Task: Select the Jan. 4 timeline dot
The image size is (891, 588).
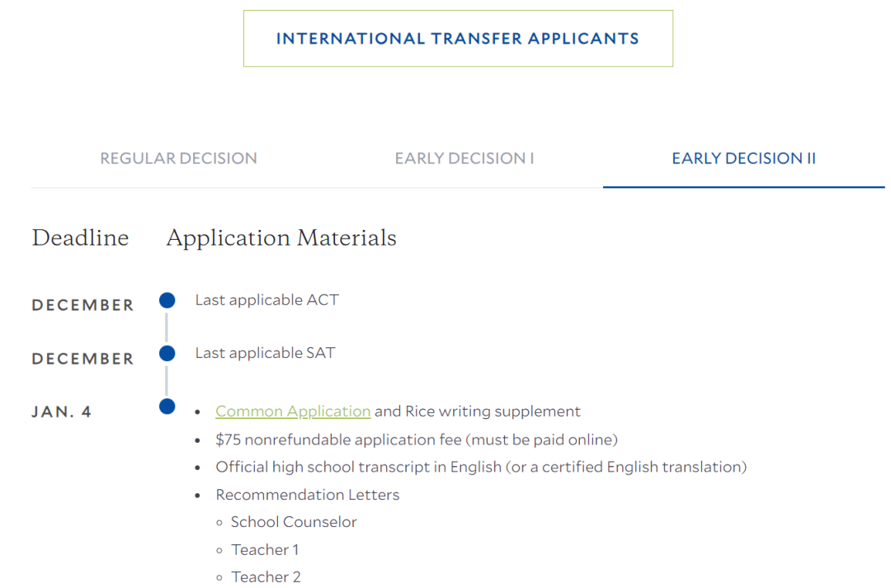Action: click(x=167, y=407)
